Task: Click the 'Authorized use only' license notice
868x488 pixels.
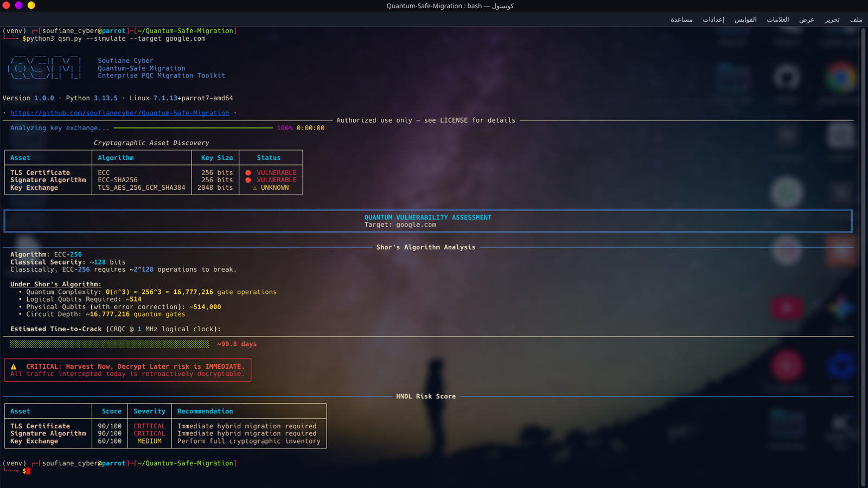Action: point(426,120)
